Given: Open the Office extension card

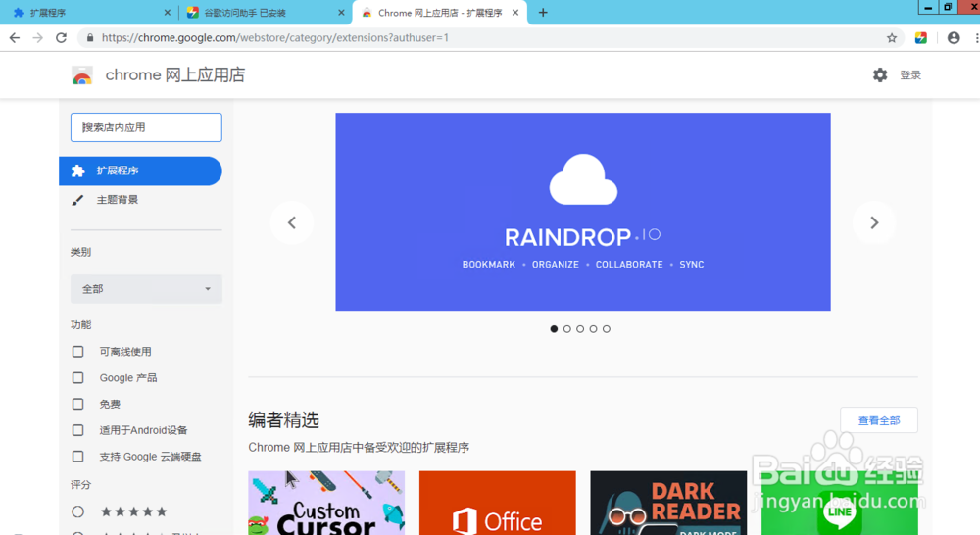Looking at the screenshot, I should pyautogui.click(x=498, y=503).
